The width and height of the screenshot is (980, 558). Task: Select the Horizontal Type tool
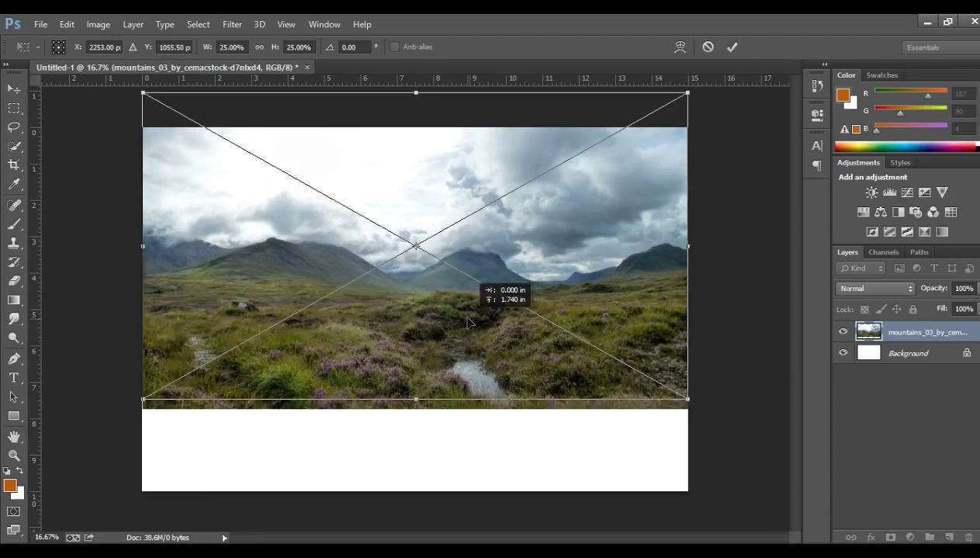pyautogui.click(x=14, y=378)
